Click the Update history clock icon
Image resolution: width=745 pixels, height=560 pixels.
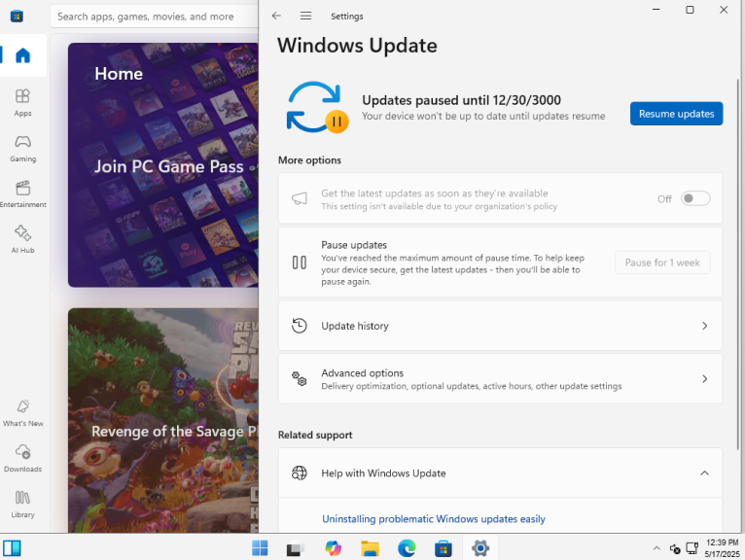[300, 326]
